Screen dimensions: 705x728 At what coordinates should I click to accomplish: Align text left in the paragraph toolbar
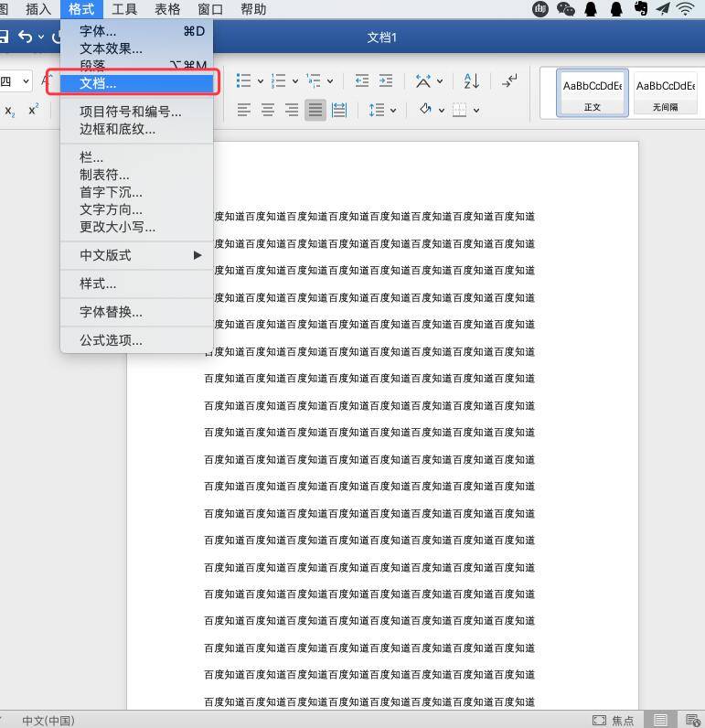point(244,110)
